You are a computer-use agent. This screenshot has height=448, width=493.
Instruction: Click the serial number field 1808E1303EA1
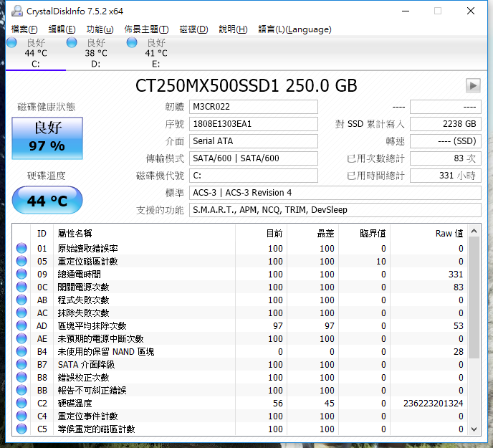[x=254, y=124]
